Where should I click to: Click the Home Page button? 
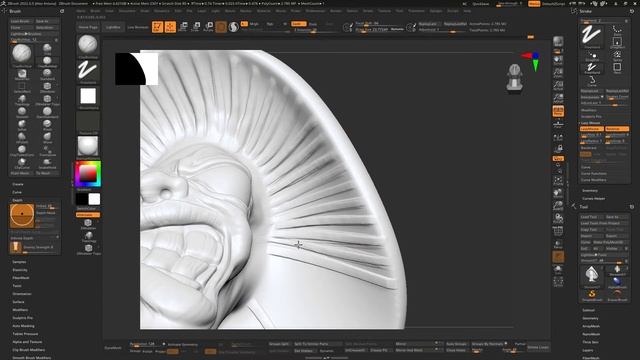[88, 27]
